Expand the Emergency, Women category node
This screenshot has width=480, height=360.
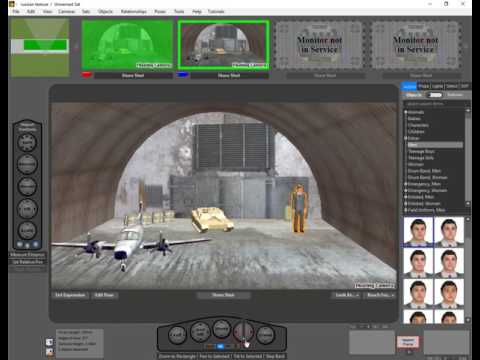406,191
